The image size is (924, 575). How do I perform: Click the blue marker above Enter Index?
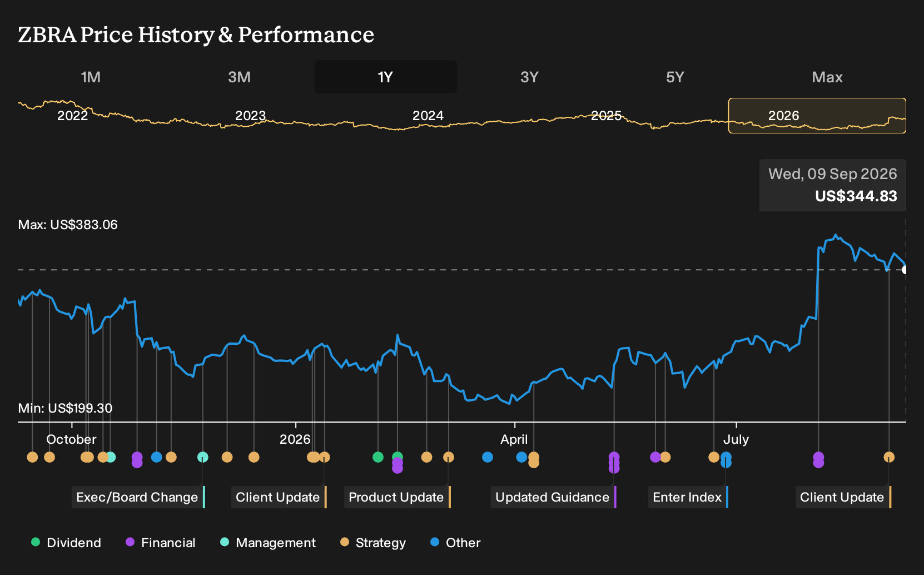pos(726,459)
